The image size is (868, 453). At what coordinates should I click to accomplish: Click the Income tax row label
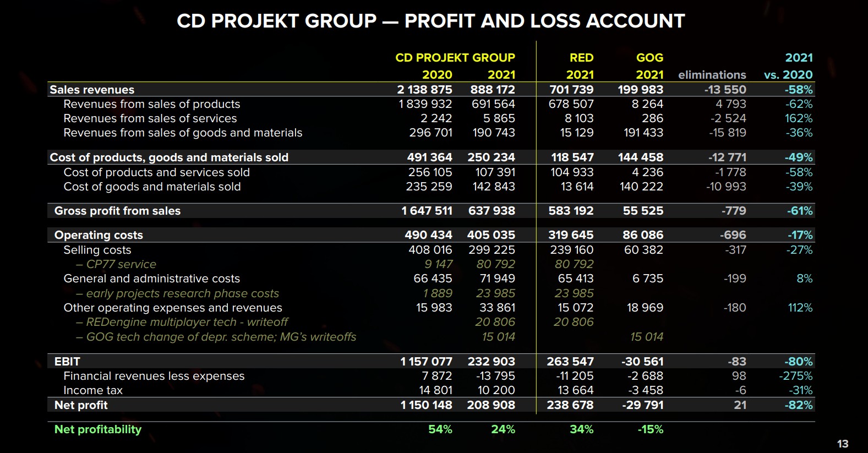pyautogui.click(x=92, y=390)
